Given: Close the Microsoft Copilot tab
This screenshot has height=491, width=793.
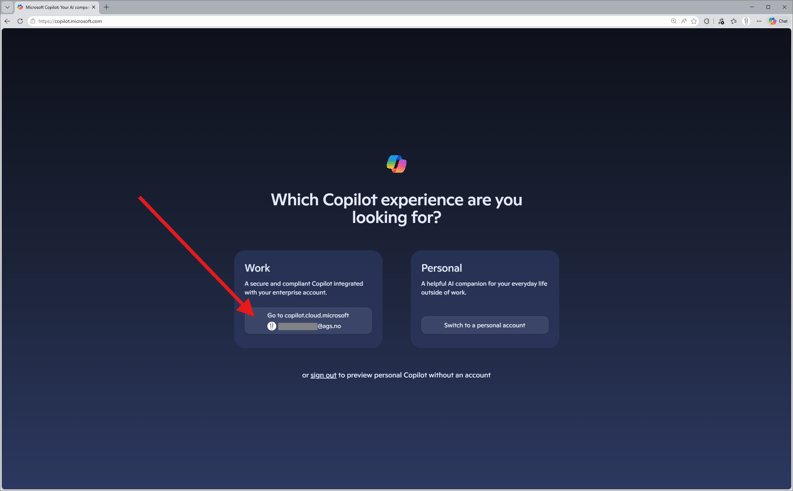Looking at the screenshot, I should coord(94,7).
